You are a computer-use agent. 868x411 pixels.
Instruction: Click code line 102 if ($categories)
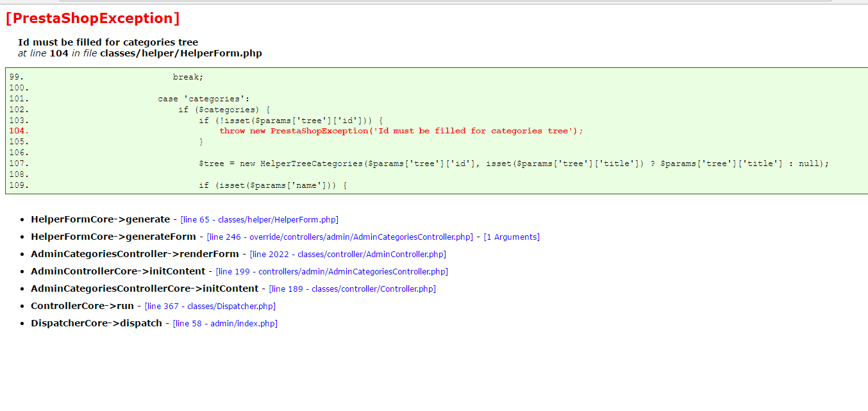tap(224, 110)
